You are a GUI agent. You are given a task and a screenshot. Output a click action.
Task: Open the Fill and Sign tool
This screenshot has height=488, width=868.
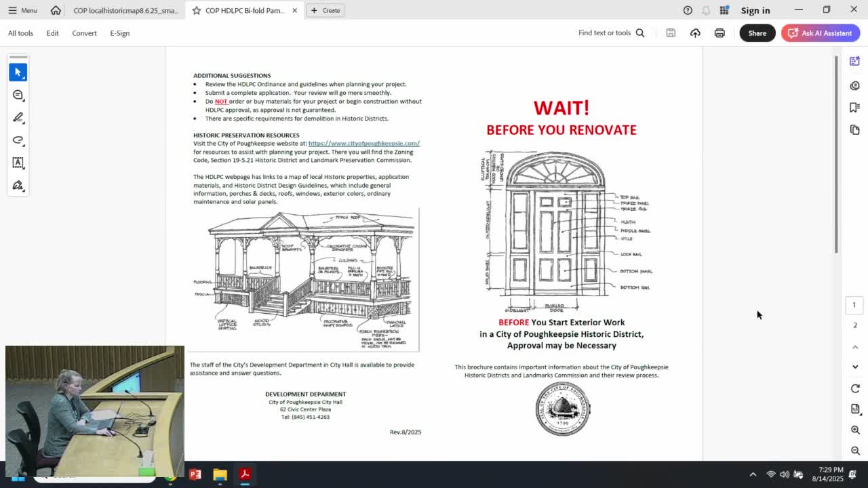coord(18,185)
